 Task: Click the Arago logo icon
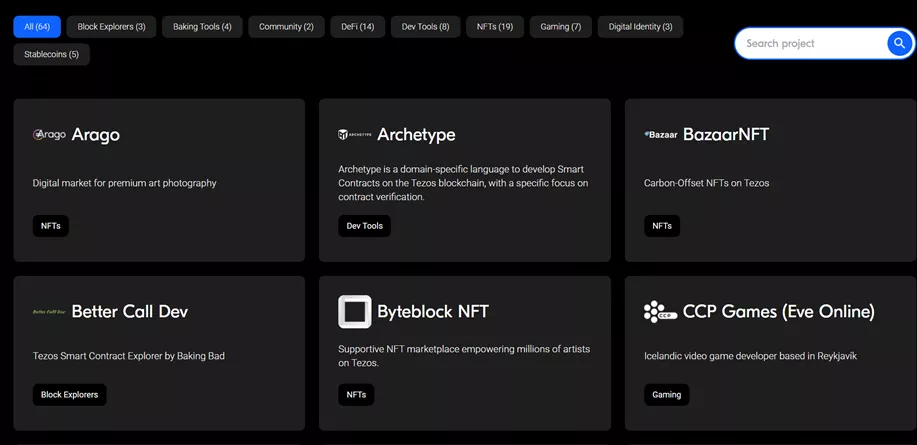tap(49, 135)
